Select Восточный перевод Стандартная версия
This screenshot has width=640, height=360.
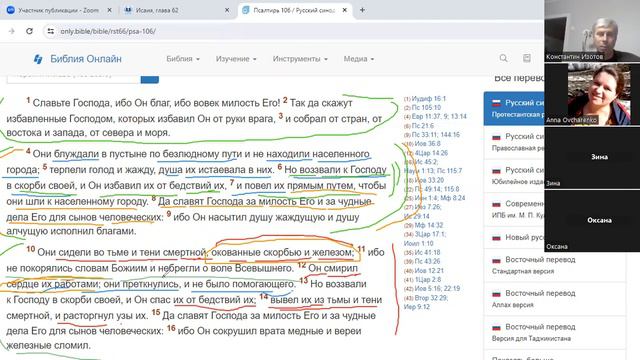pyautogui.click(x=554, y=265)
